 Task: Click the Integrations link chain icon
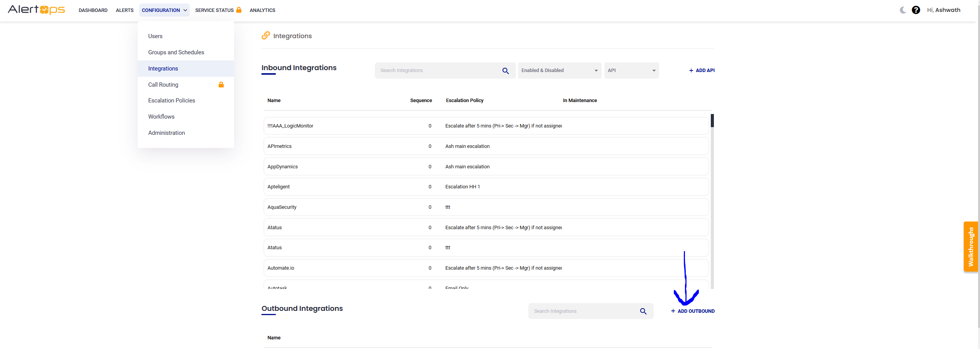[x=266, y=36]
